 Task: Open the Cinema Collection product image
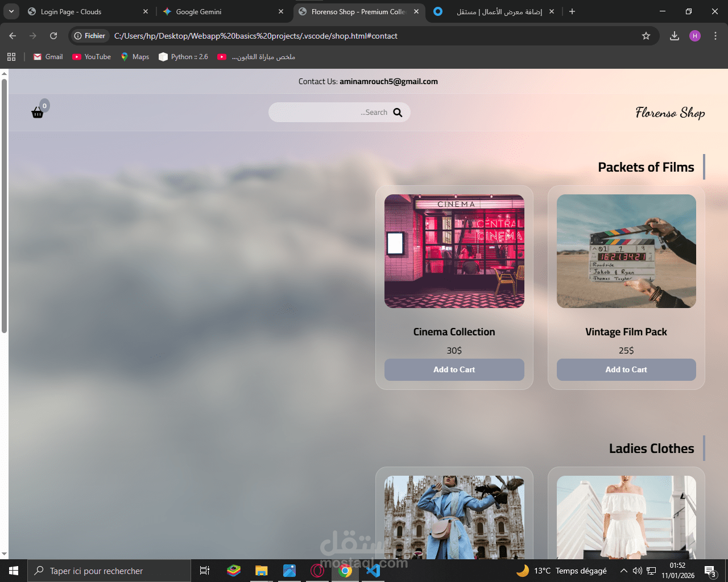click(x=454, y=251)
